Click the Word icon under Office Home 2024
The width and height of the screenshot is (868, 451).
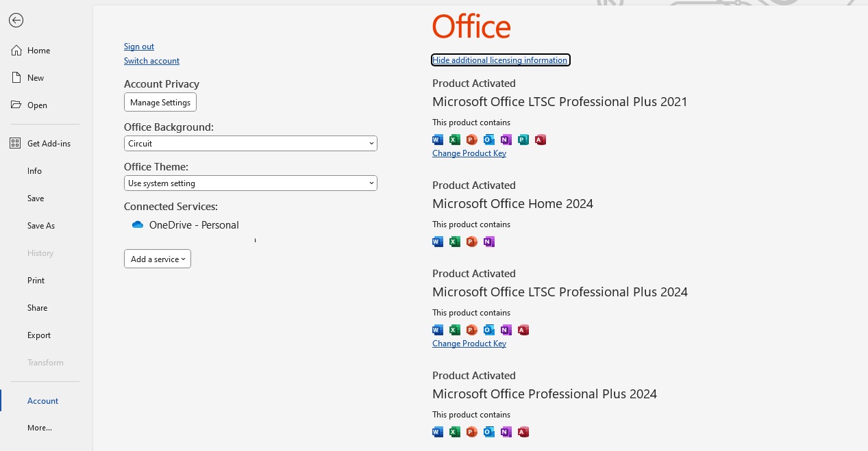[438, 242]
